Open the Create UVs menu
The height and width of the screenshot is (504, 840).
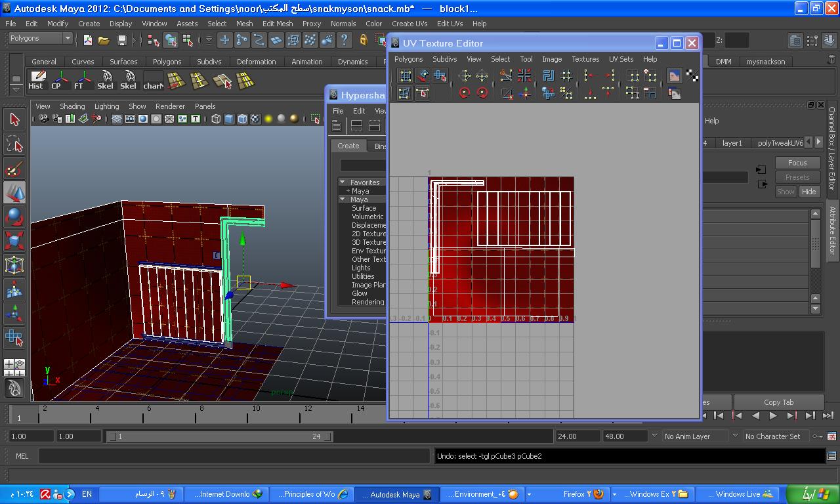pyautogui.click(x=409, y=24)
